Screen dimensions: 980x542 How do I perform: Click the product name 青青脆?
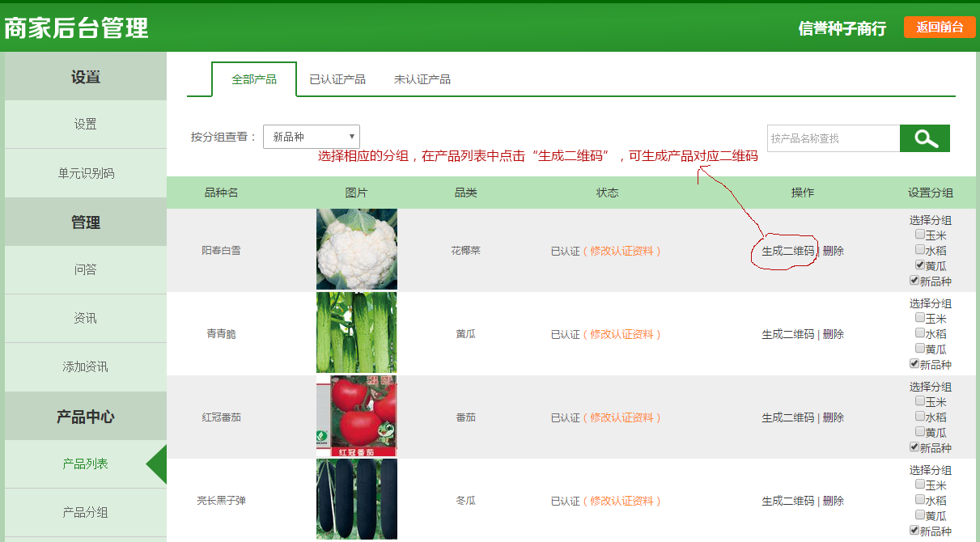click(x=221, y=334)
